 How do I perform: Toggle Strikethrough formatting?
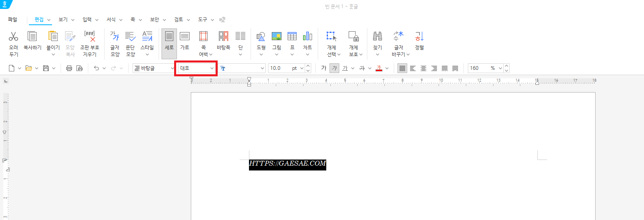coord(362,68)
